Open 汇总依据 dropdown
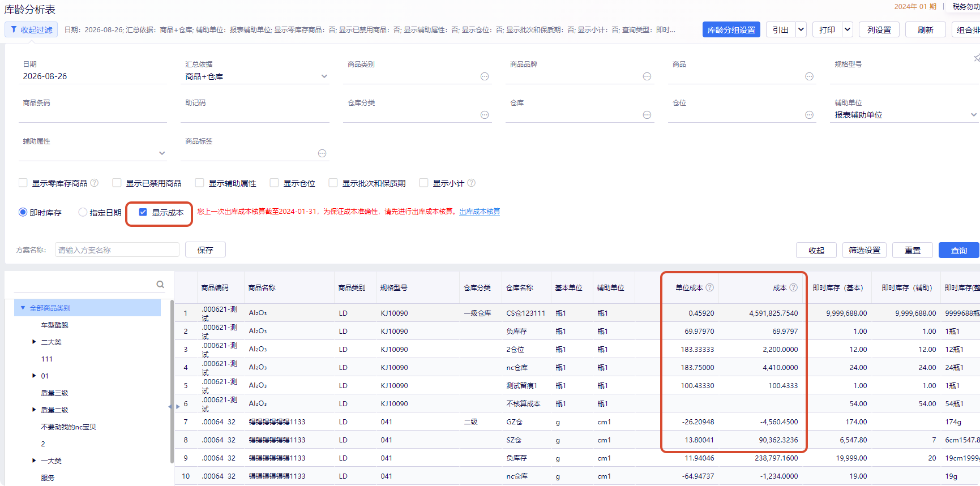 pos(255,76)
